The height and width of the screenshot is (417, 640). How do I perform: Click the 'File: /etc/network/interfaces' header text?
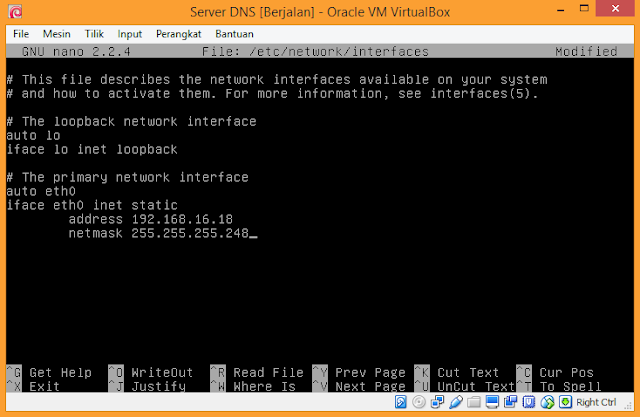click(315, 51)
